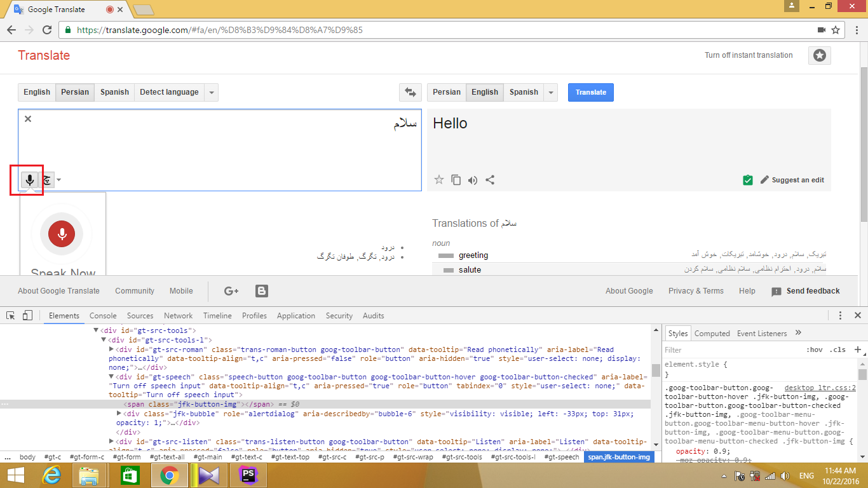The image size is (868, 488).
Task: Collapse the gt-src-tools-l div node
Action: coord(104,340)
